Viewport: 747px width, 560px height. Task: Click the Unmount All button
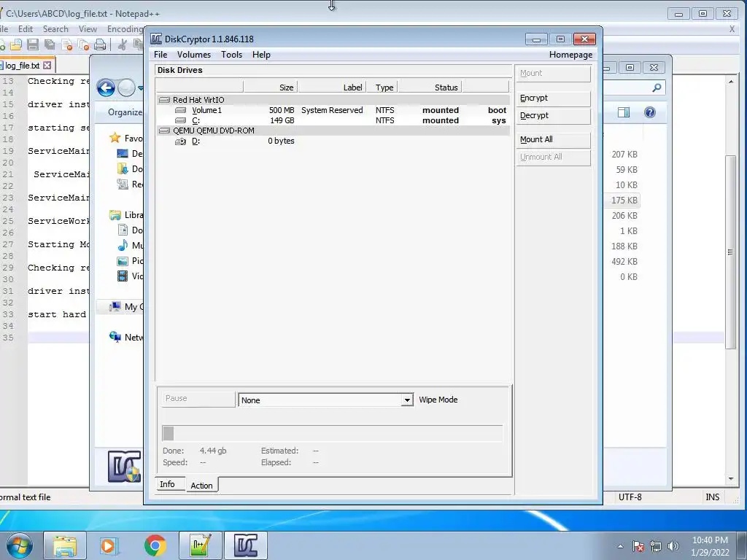553,157
